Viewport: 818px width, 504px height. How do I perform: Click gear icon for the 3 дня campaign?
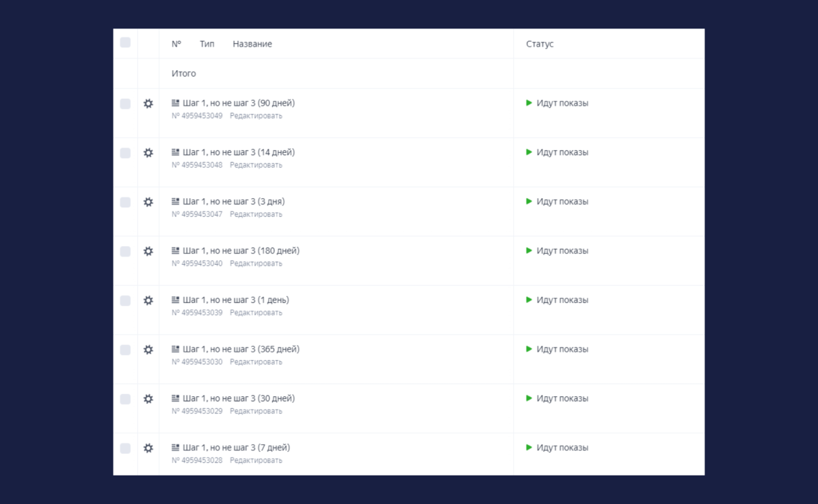coord(148,202)
